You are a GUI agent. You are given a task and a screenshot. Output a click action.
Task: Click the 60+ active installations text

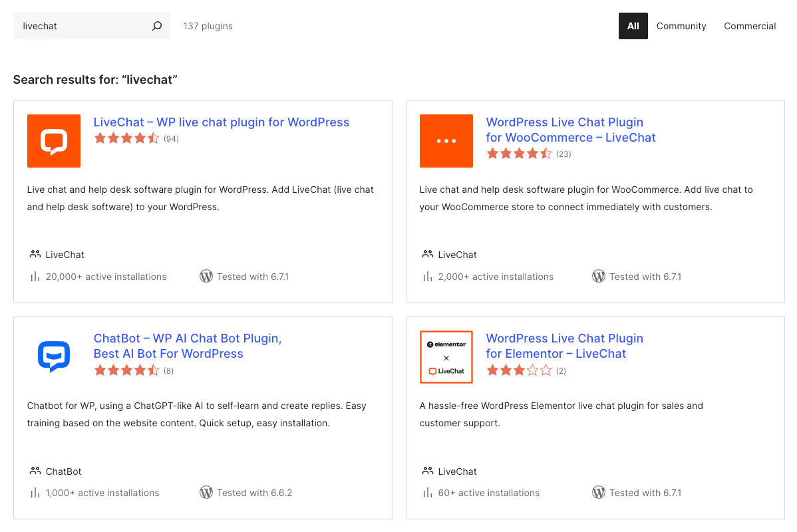pos(488,493)
